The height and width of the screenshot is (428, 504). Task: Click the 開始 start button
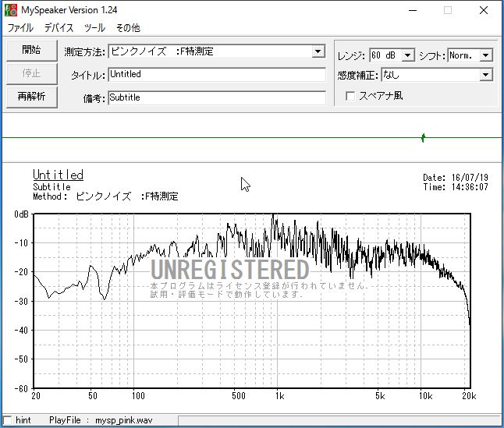pyautogui.click(x=31, y=50)
